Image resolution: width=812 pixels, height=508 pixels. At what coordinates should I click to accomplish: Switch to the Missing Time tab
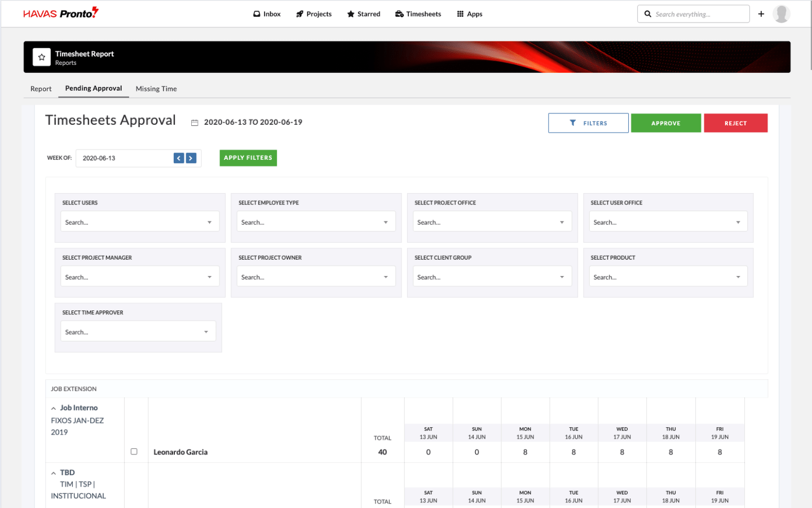[156, 89]
